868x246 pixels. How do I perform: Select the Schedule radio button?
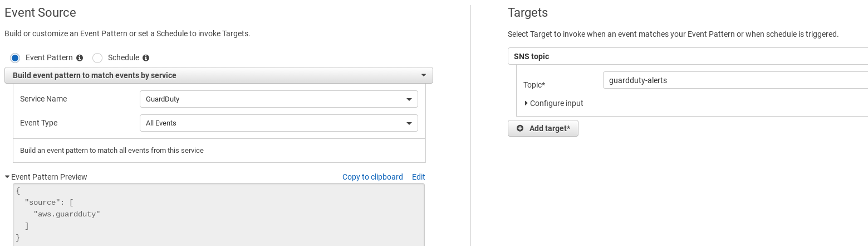97,58
